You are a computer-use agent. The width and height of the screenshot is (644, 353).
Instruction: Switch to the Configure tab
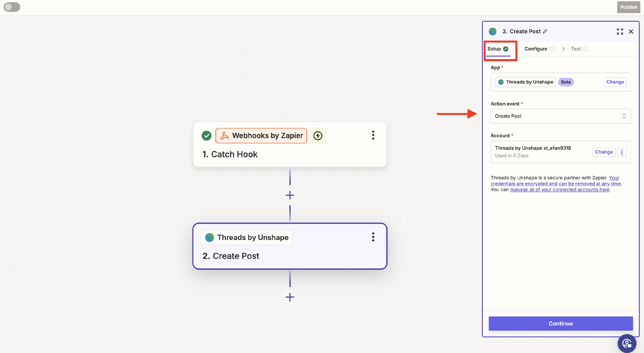(x=536, y=49)
